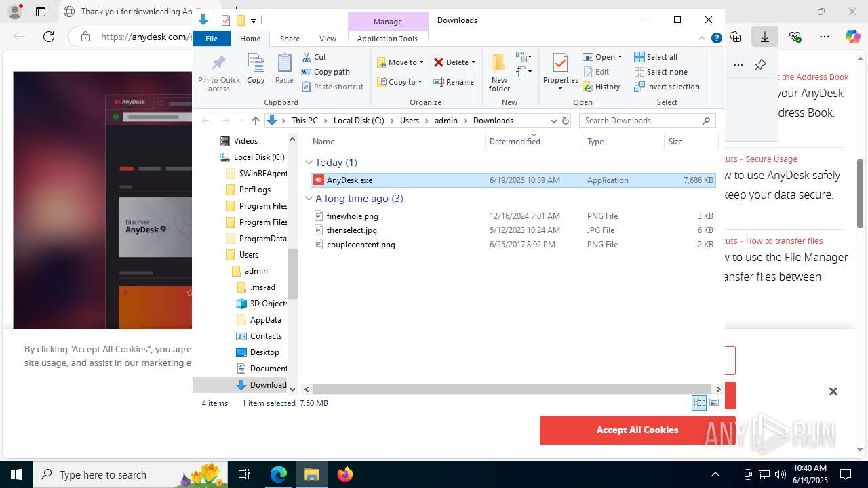The height and width of the screenshot is (488, 868).
Task: Click Select all
Action: click(656, 57)
